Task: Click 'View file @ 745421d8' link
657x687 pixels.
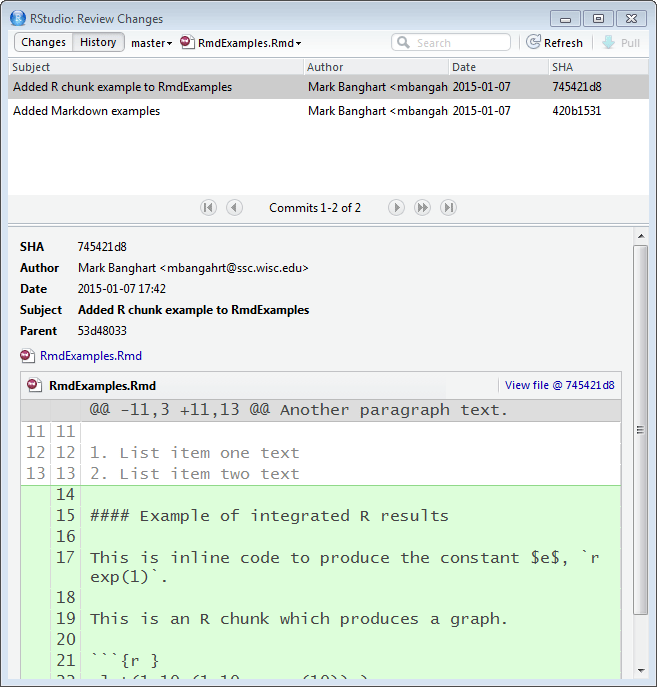Action: [x=559, y=385]
